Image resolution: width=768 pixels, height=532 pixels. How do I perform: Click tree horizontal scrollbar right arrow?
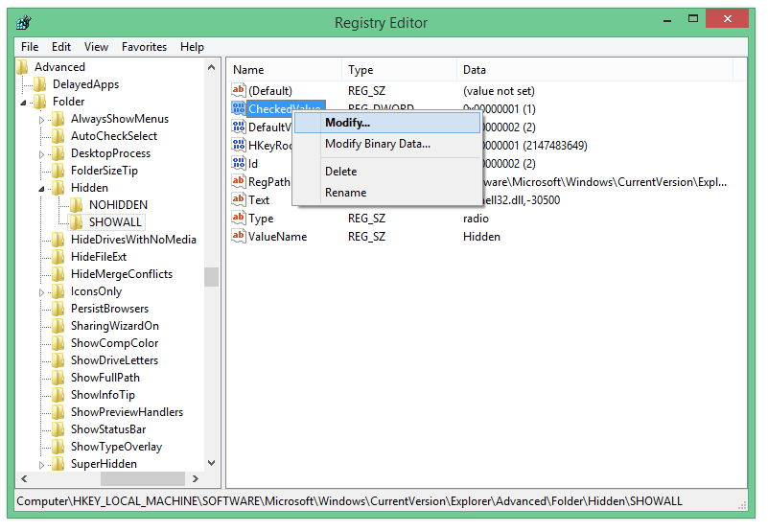pos(196,478)
